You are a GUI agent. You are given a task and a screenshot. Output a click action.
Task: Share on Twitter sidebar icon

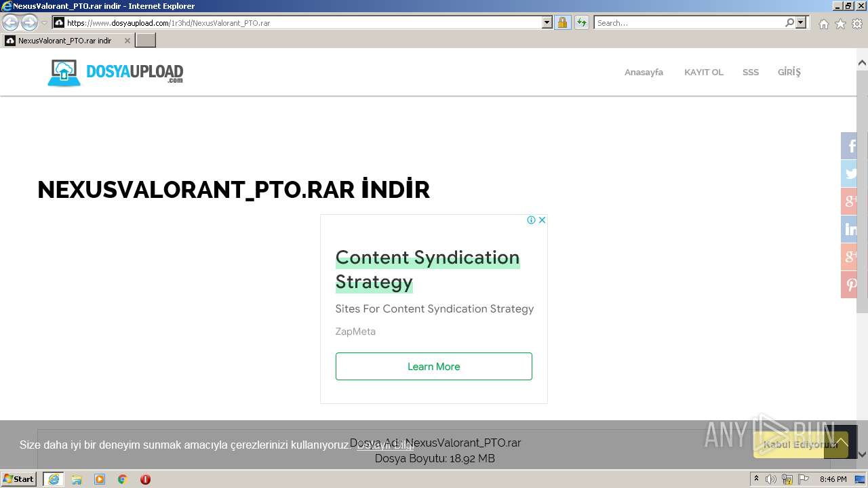849,174
